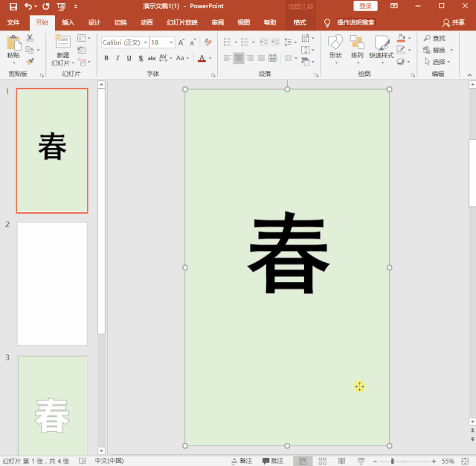This screenshot has height=466, width=476.
Task: Open Change Case Aa dropdown
Action: point(182,58)
